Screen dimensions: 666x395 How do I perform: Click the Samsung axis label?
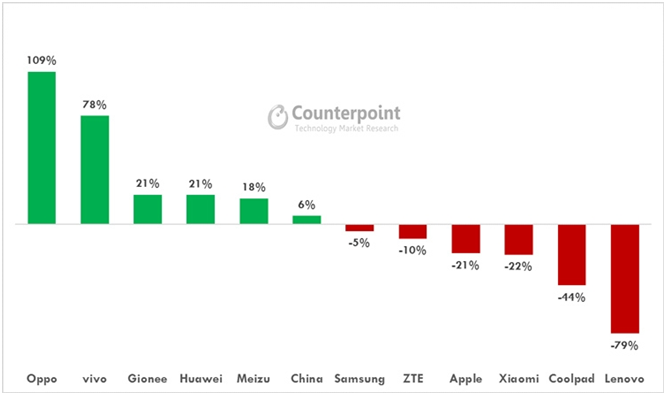[359, 379]
